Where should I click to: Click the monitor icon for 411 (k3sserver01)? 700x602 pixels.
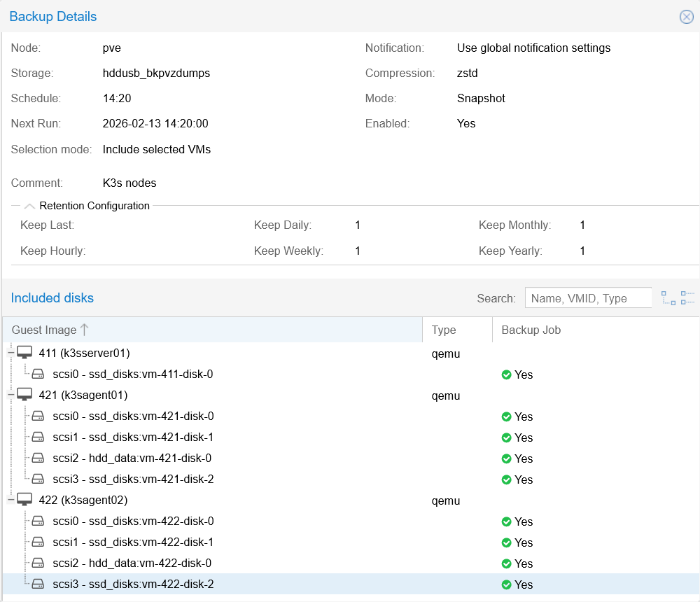click(x=25, y=352)
